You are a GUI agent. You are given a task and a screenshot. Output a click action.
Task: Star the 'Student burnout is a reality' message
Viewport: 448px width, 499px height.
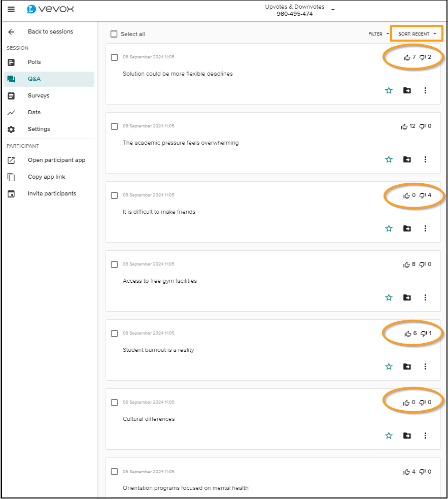[x=389, y=367]
